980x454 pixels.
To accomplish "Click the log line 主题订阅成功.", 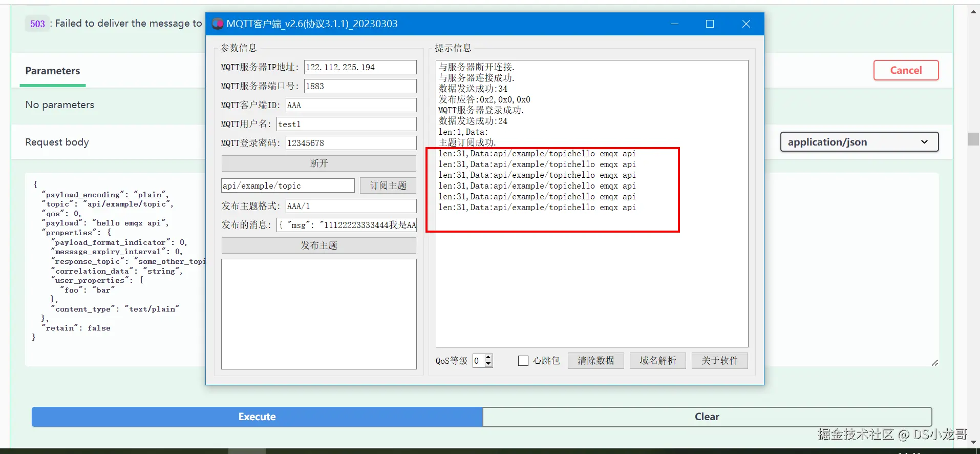I will (x=467, y=142).
